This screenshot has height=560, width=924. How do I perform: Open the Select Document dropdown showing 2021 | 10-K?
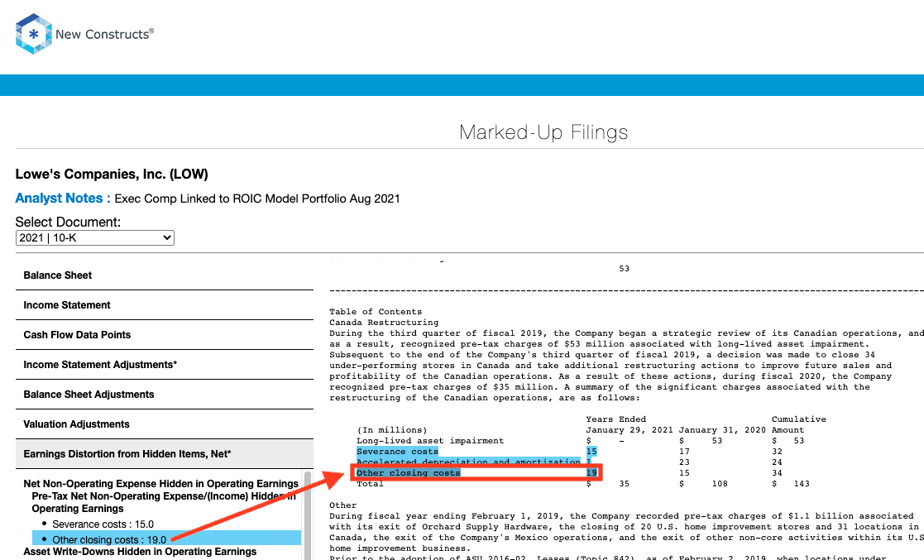click(x=95, y=237)
